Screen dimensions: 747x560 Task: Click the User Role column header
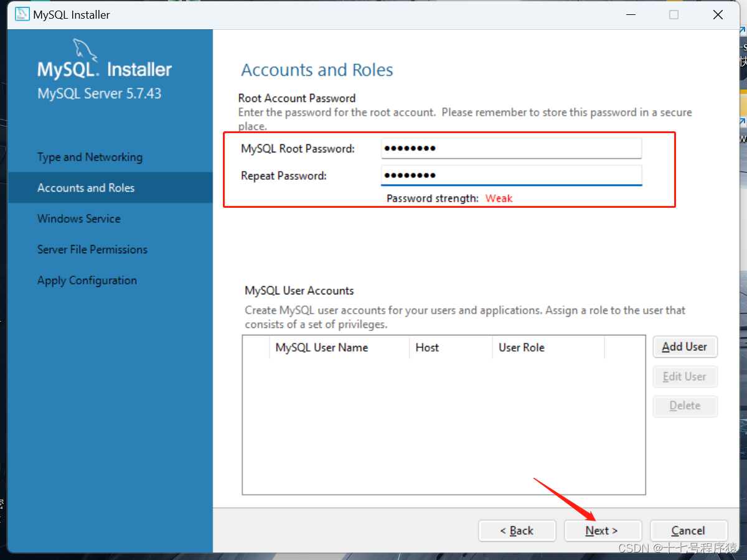[x=548, y=348]
